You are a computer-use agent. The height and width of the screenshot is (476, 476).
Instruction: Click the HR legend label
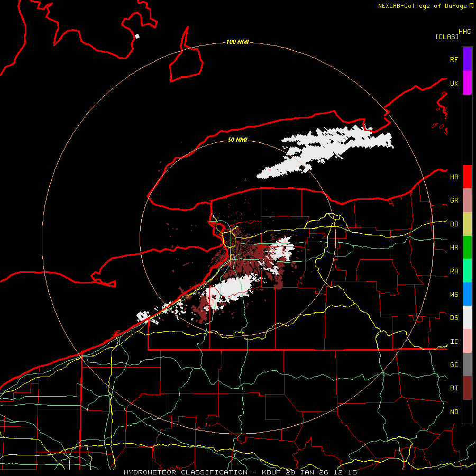[454, 248]
